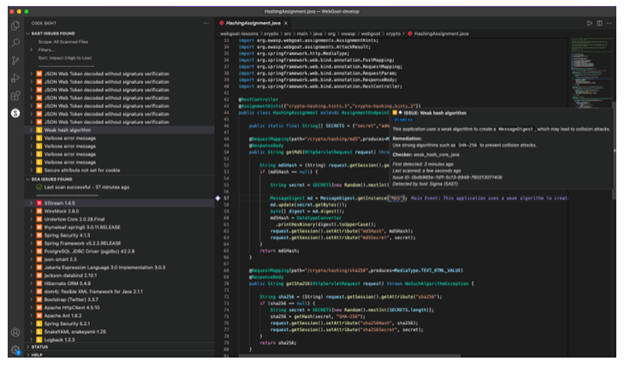Open the Source Control icon

point(15,60)
